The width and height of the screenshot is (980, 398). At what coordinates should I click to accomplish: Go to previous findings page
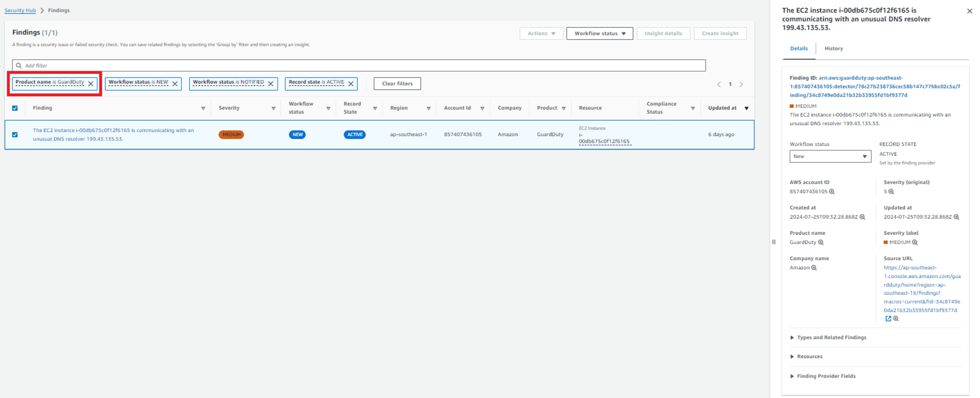(719, 84)
